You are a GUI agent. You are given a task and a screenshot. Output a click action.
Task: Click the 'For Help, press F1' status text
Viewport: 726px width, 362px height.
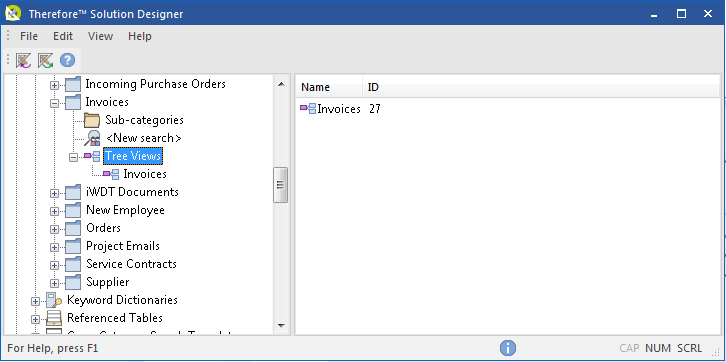[53, 348]
